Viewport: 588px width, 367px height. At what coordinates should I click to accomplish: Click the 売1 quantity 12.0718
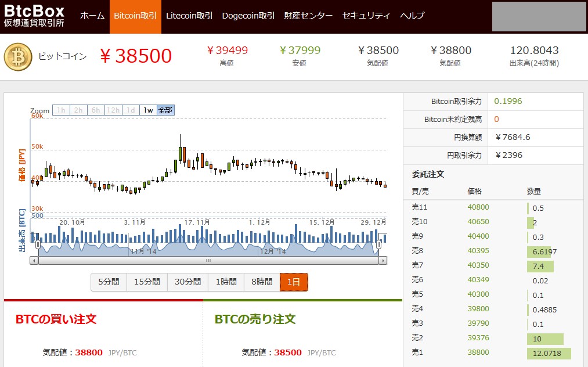[547, 354]
